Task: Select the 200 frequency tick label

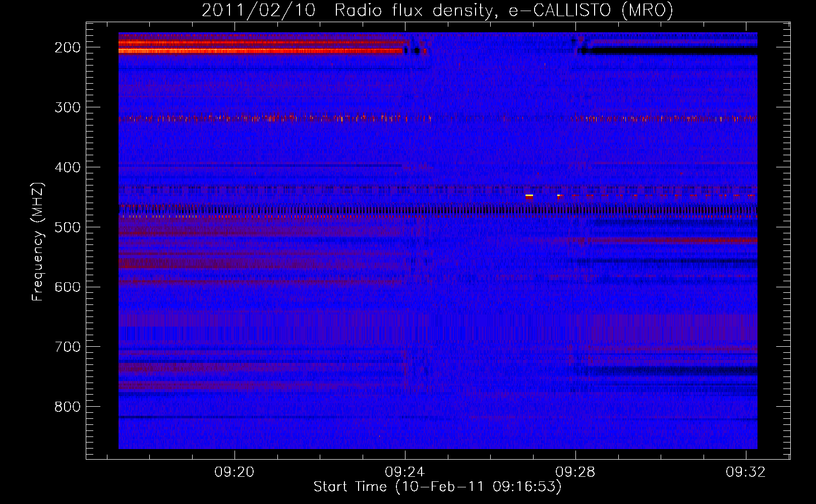Action: [x=68, y=47]
